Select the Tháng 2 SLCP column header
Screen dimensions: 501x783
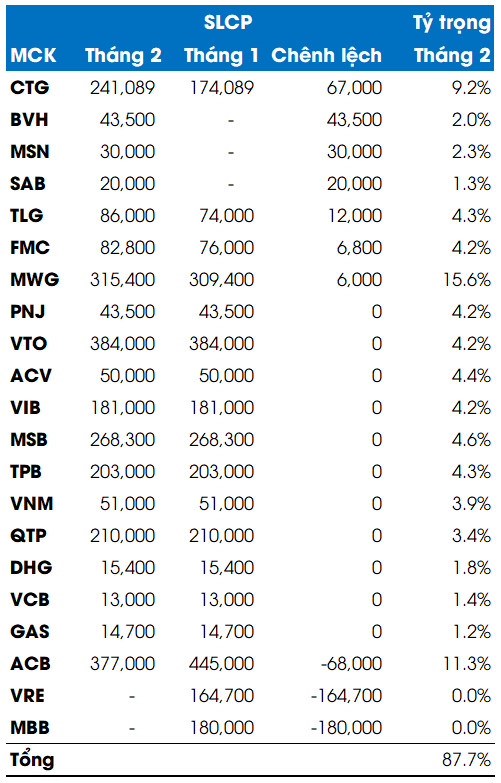[x=123, y=55]
